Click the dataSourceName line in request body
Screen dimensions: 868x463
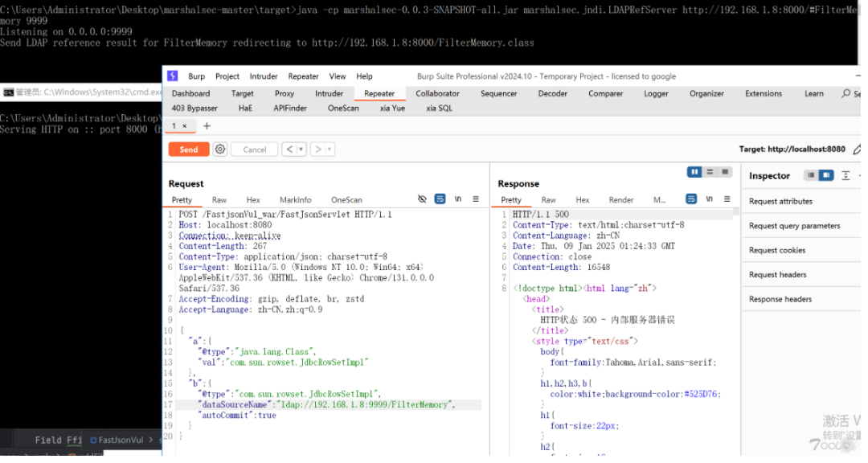326,405
